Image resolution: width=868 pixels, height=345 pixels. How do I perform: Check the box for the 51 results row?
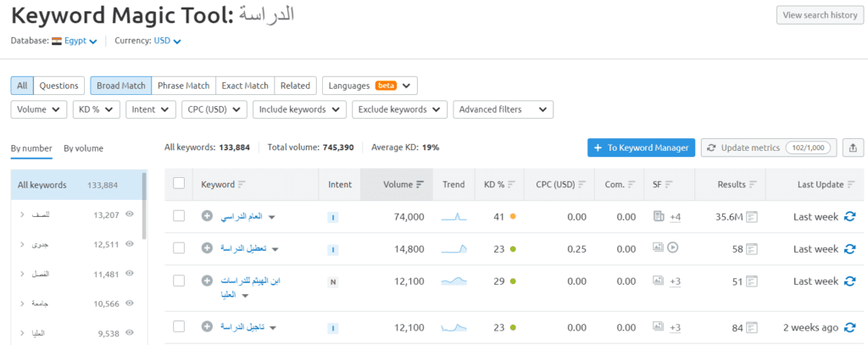click(179, 281)
